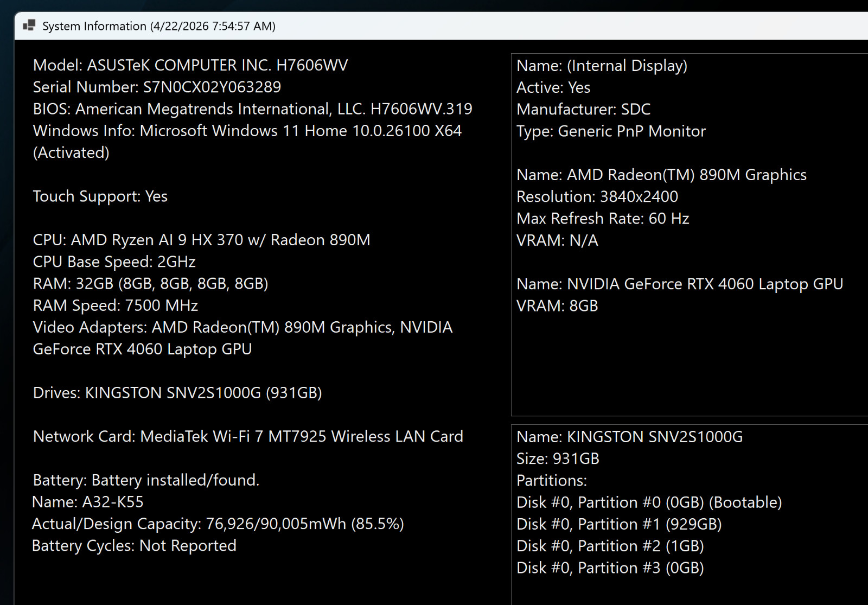
Task: Click the Max Refresh Rate: 60 Hz line
Action: pos(603,218)
